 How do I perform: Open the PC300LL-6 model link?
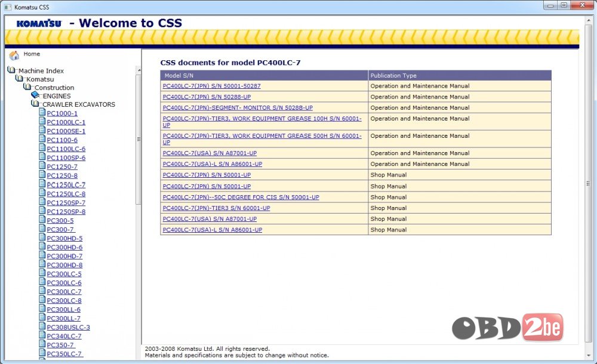coord(64,310)
